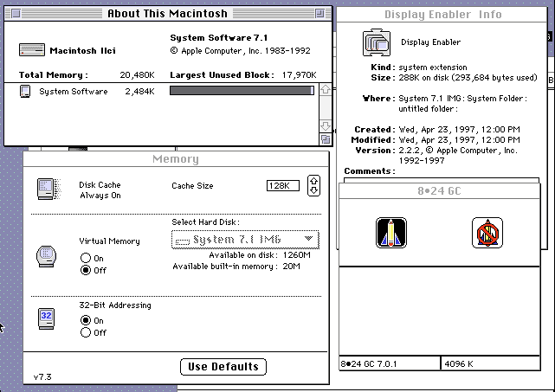Click the Cache Size 128K field
555x392 pixels.
(x=283, y=186)
